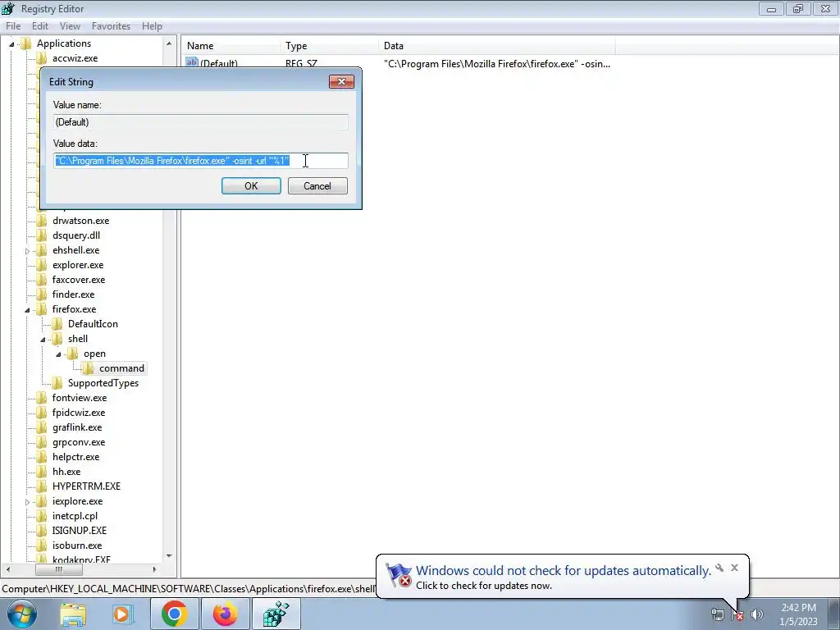
Task: Click the (Default) string value icon
Action: 191,62
